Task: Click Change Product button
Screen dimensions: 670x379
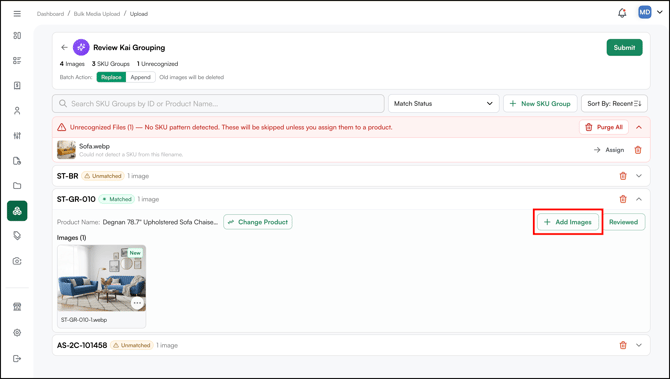Action: [258, 222]
